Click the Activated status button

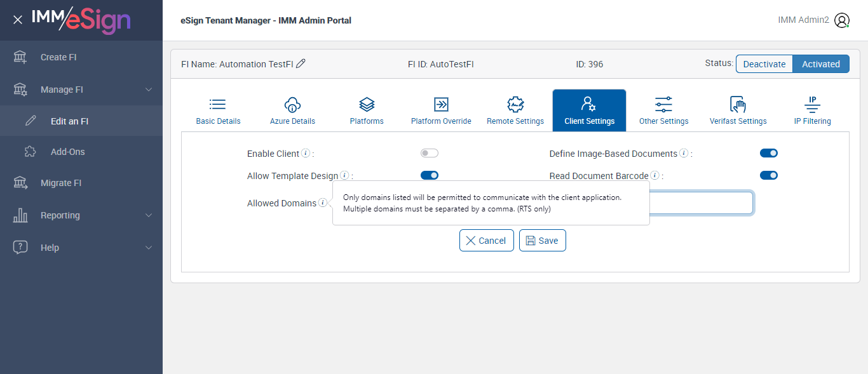pos(821,64)
